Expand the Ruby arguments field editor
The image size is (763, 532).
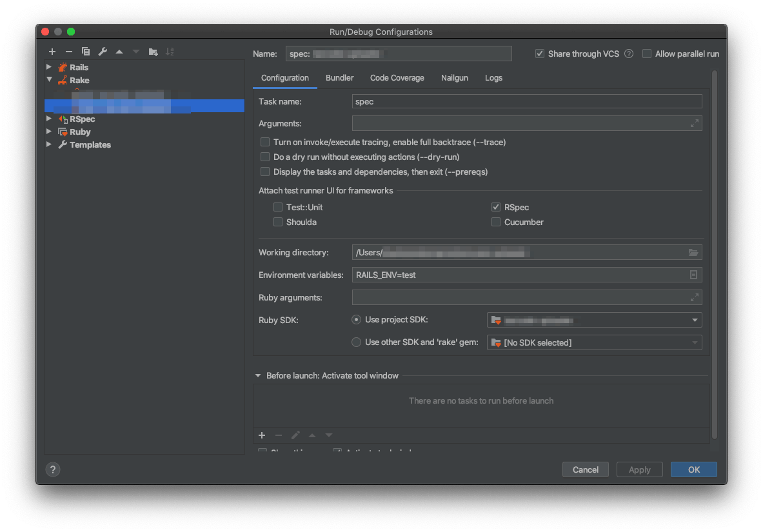[x=695, y=297]
